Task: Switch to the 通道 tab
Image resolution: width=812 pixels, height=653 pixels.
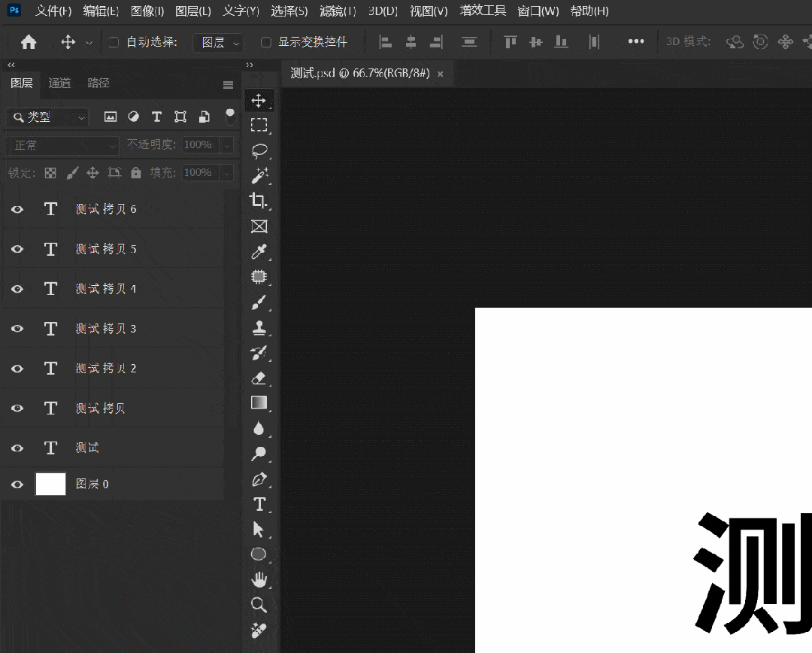Action: (59, 83)
